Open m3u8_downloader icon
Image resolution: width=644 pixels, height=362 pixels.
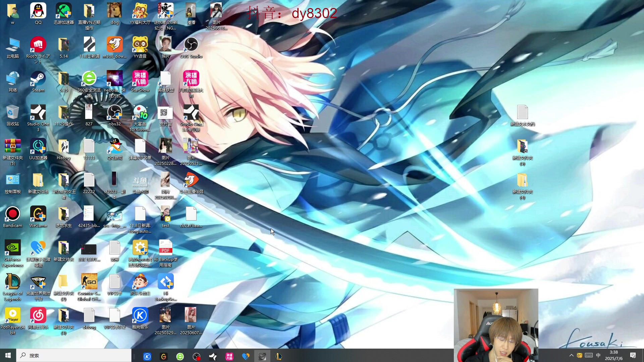tap(115, 45)
